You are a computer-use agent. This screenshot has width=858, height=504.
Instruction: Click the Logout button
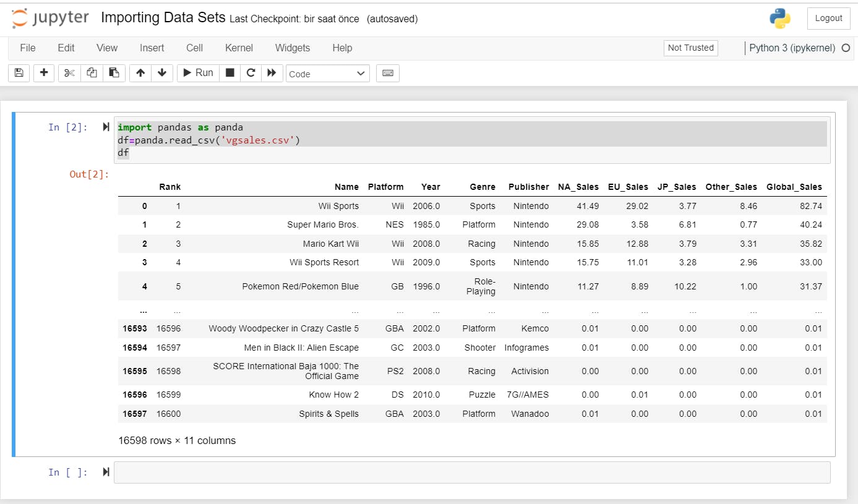coord(828,19)
